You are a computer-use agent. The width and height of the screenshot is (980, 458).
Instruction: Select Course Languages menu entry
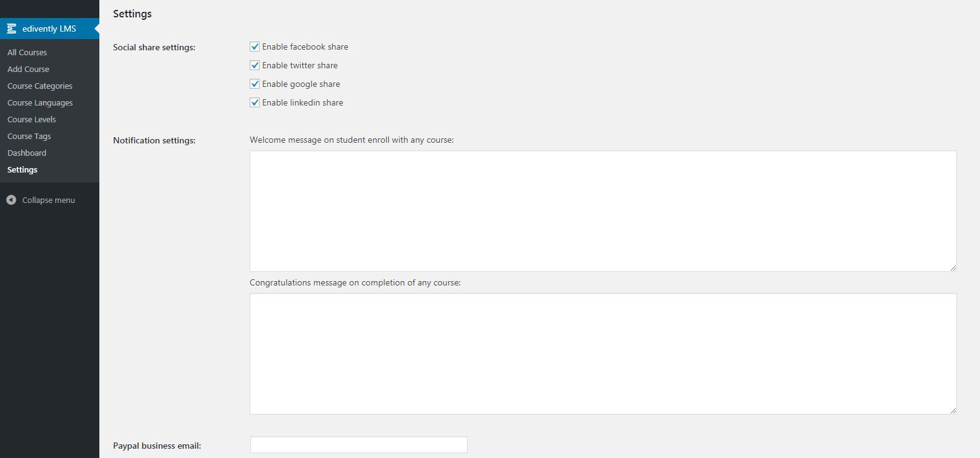click(x=40, y=102)
